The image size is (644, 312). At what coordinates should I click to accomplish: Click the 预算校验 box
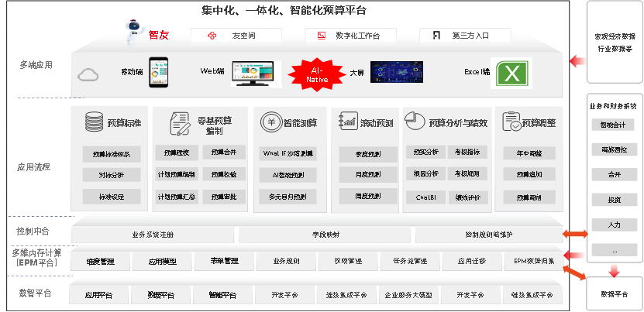(224, 174)
